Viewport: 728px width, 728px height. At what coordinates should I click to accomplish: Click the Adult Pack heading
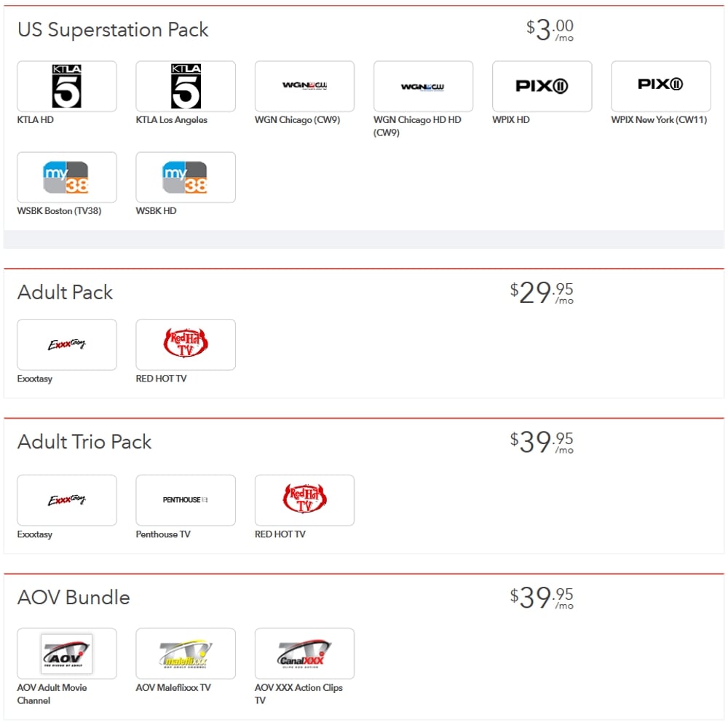pyautogui.click(x=65, y=293)
